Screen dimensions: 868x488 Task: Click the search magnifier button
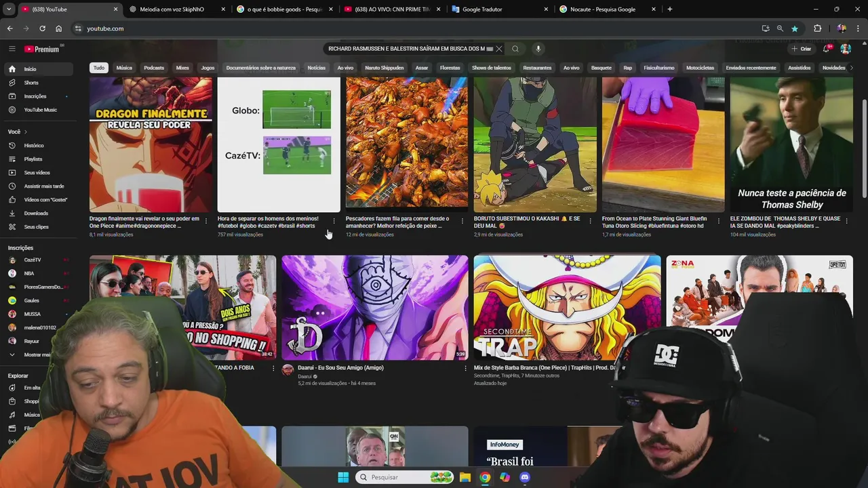pos(515,49)
